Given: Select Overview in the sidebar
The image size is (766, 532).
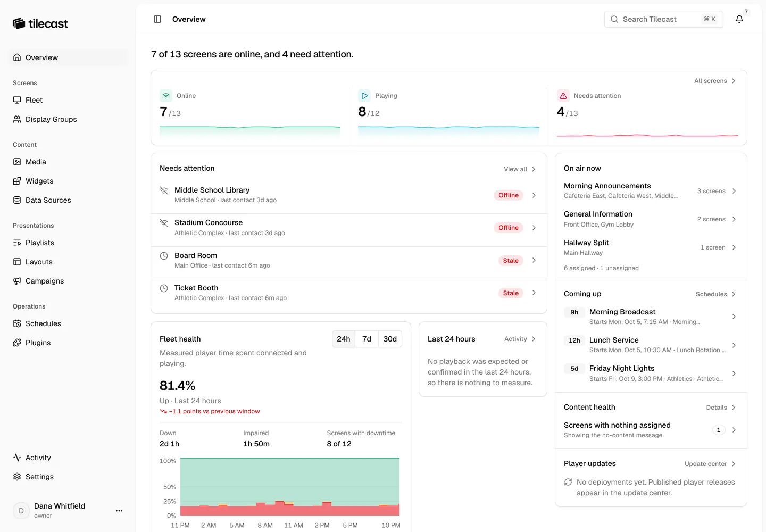Looking at the screenshot, I should (68, 57).
